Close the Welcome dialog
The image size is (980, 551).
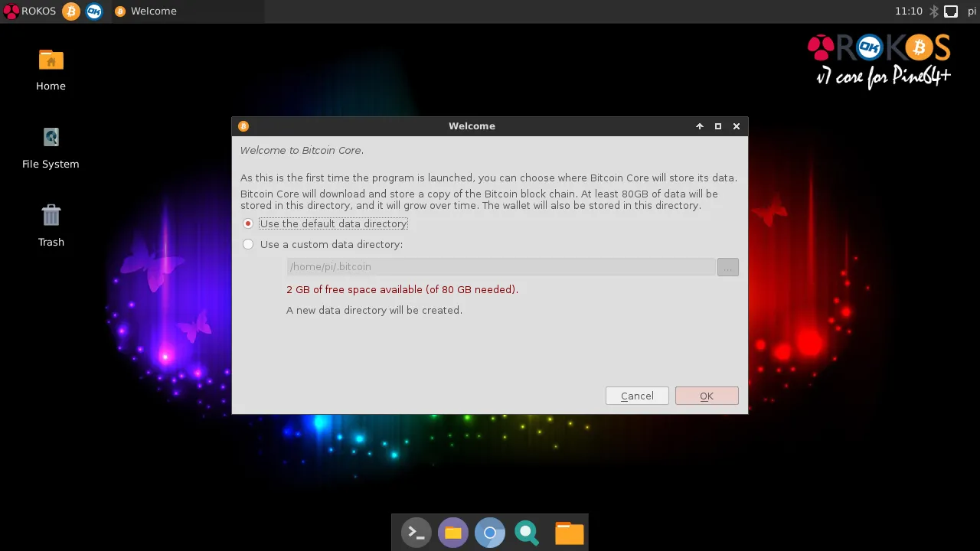(737, 126)
